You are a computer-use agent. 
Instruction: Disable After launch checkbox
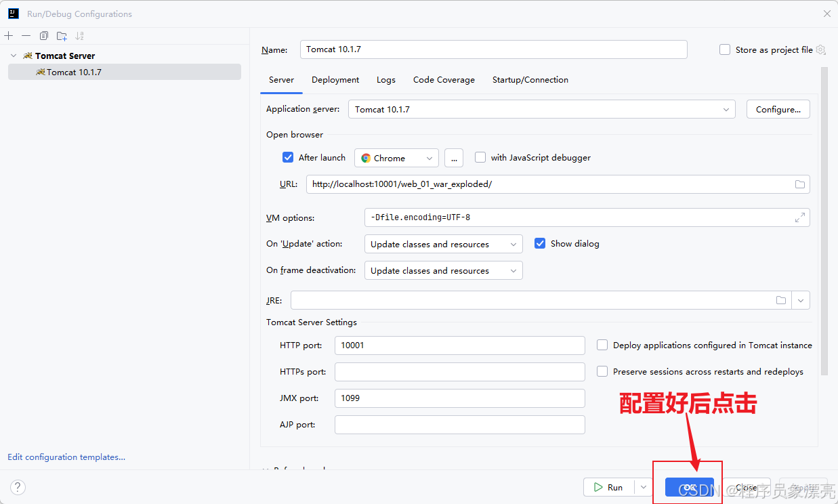(x=288, y=157)
